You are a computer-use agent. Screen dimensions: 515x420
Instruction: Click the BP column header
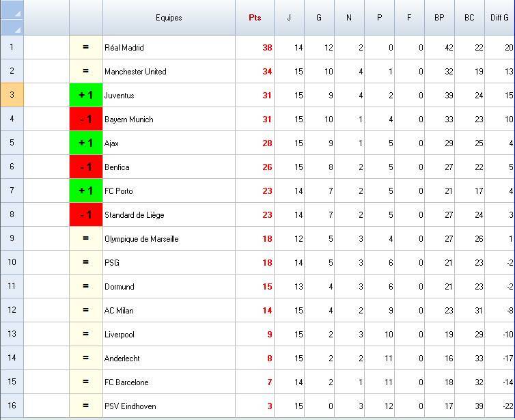[x=439, y=18]
